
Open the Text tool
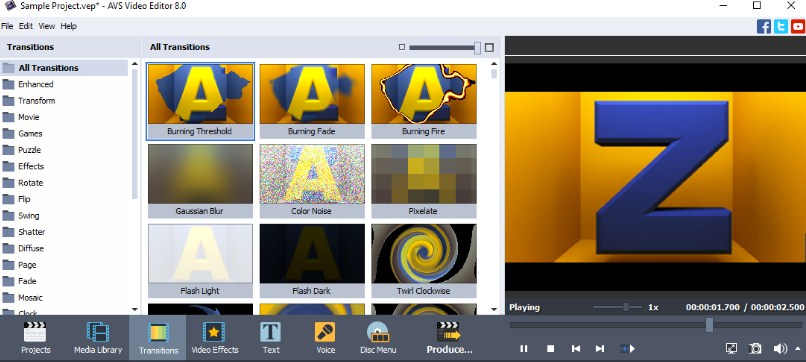(x=271, y=338)
